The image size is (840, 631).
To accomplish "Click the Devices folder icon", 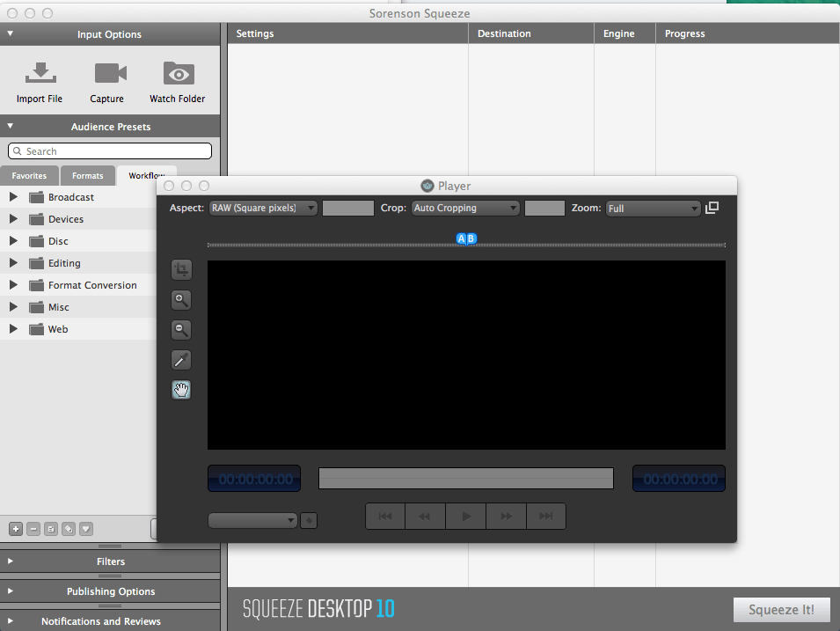I will 36,219.
